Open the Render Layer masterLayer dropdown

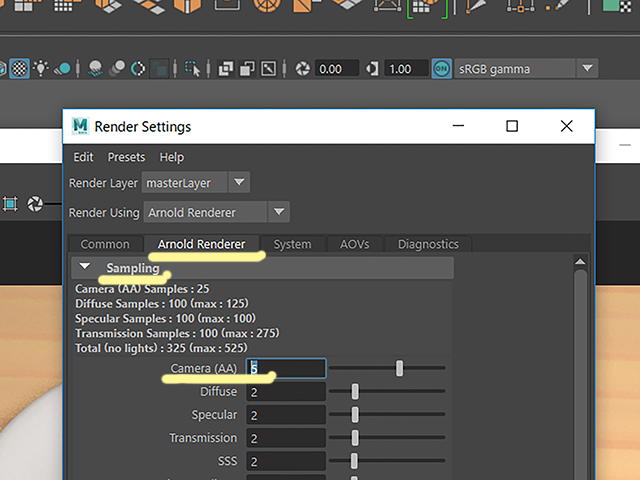pyautogui.click(x=196, y=182)
